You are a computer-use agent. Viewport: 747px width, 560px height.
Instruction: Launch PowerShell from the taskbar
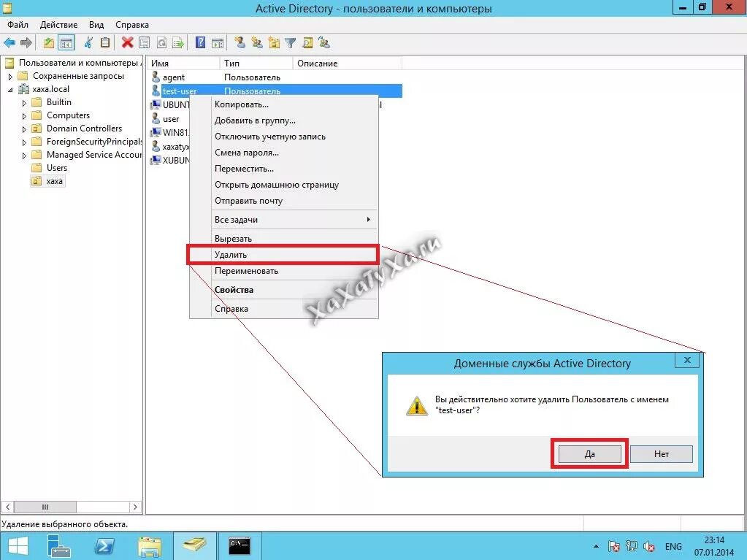point(104,546)
